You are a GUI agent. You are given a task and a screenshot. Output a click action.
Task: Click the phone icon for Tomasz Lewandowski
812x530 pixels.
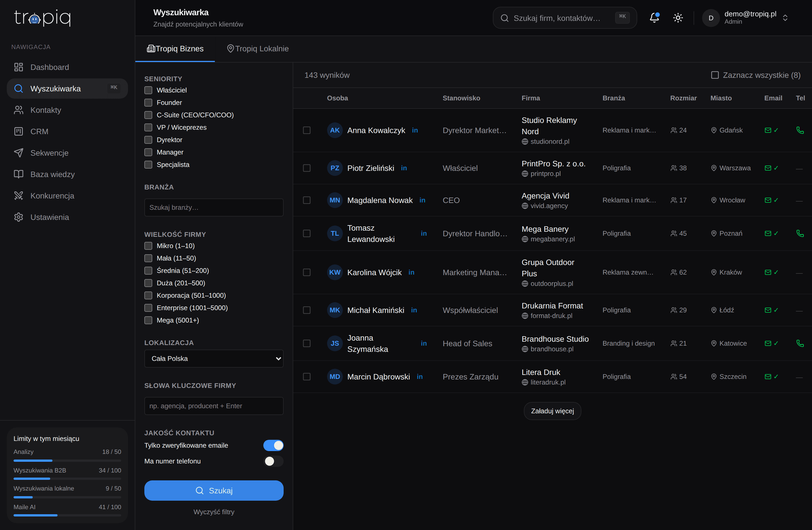(x=800, y=234)
